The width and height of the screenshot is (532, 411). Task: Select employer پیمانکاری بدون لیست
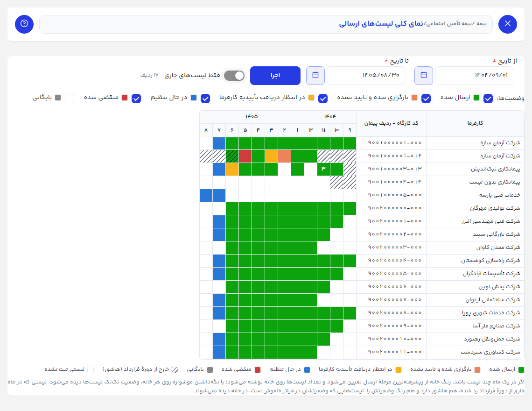point(495,183)
